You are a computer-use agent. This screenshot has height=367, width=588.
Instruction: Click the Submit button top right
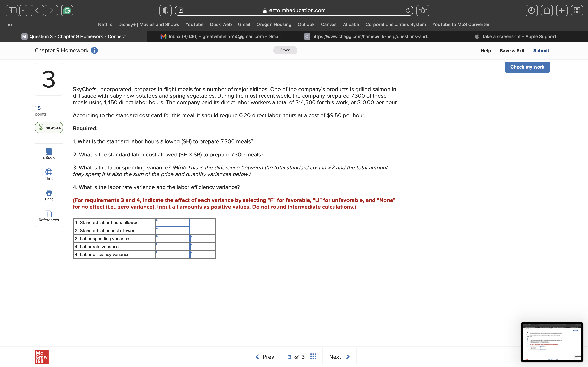pyautogui.click(x=541, y=50)
